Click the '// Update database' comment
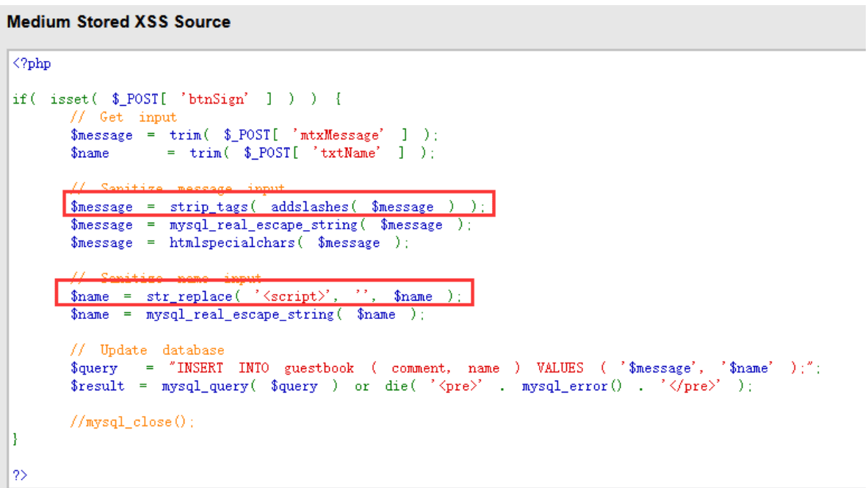This screenshot has width=868, height=488. [148, 350]
